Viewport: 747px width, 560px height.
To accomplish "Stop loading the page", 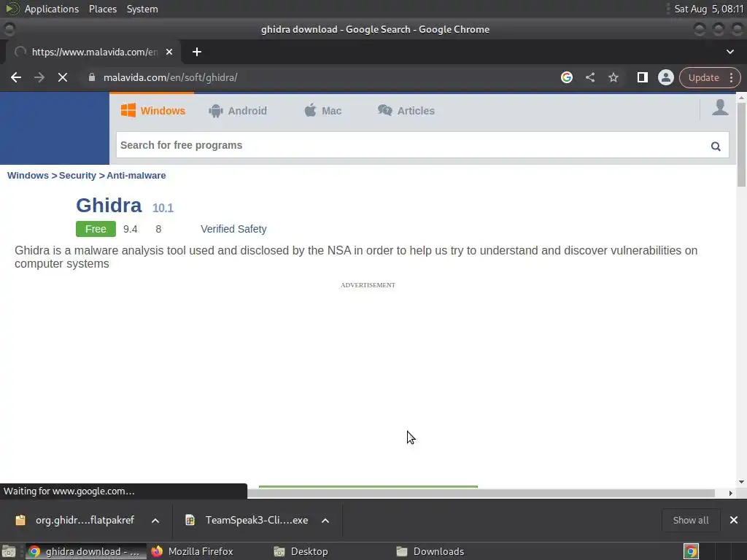I will tap(63, 77).
